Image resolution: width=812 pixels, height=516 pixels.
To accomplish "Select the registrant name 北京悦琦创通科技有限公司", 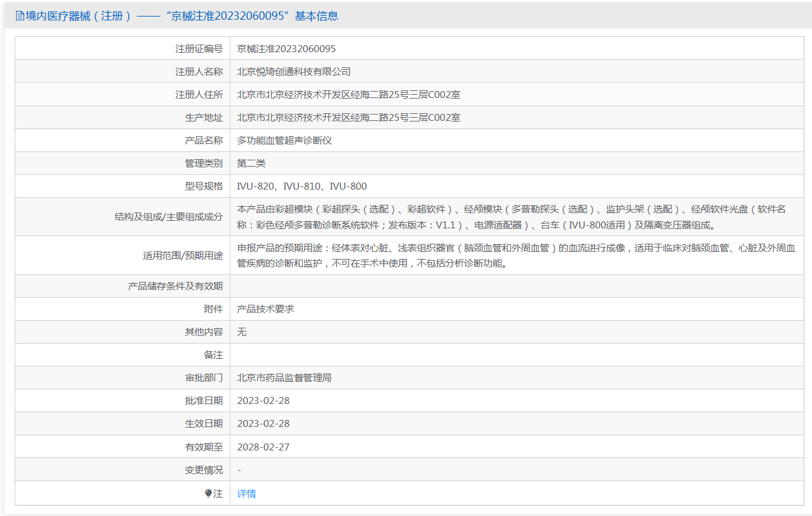I will coord(294,72).
